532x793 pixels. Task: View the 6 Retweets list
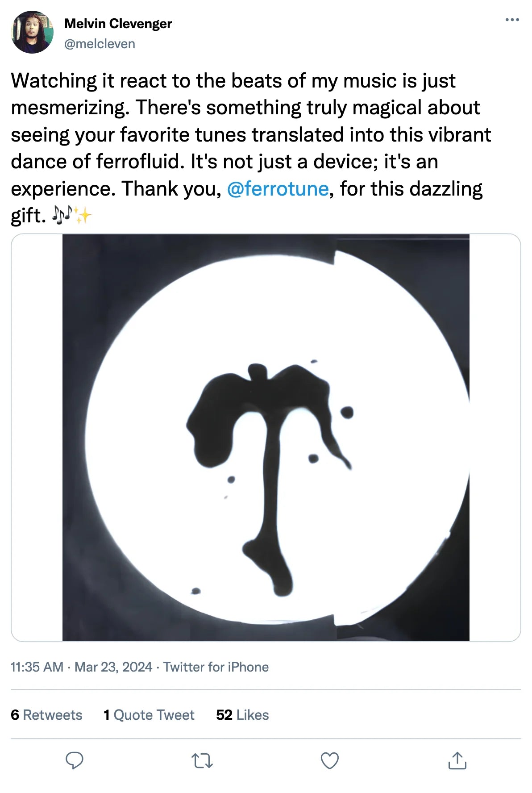pyautogui.click(x=46, y=715)
